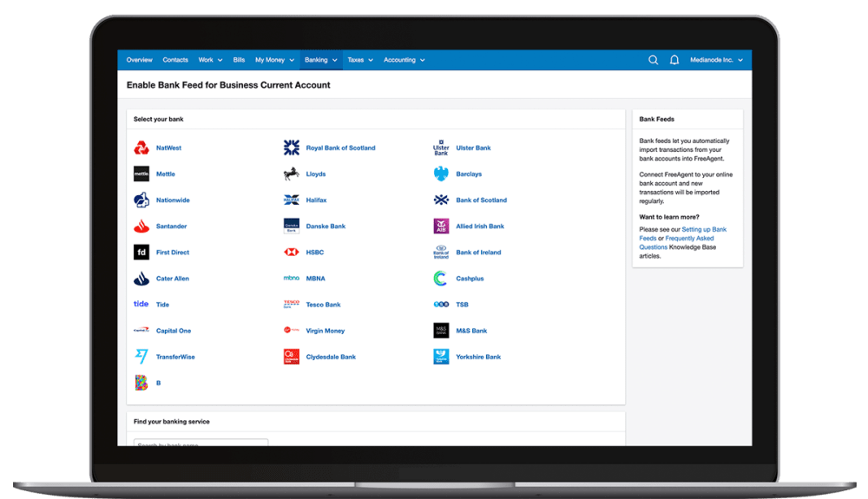The width and height of the screenshot is (868, 499).
Task: Click the M&S Bank logo icon
Action: (x=441, y=331)
